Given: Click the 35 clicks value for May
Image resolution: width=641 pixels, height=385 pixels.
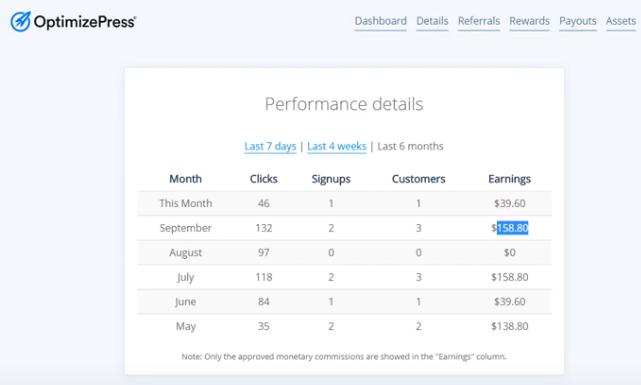Looking at the screenshot, I should (x=264, y=326).
